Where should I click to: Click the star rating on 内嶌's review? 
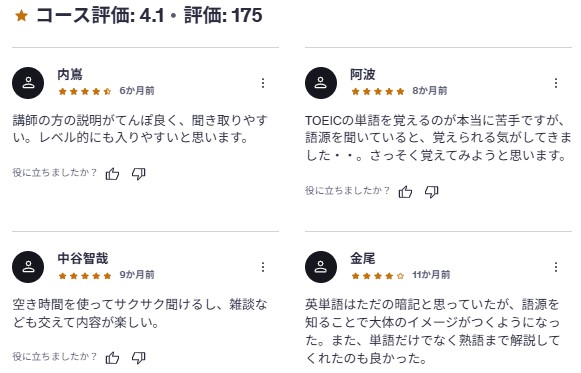[85, 91]
